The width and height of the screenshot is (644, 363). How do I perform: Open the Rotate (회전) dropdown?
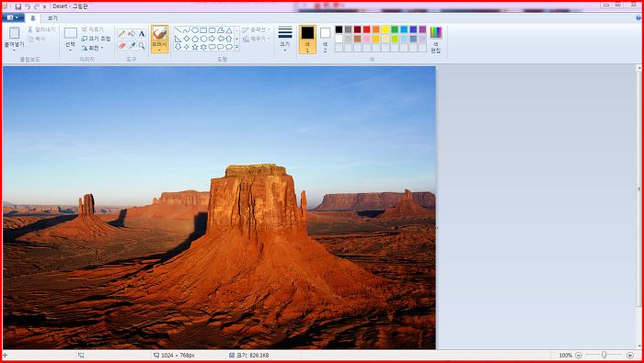[x=92, y=48]
